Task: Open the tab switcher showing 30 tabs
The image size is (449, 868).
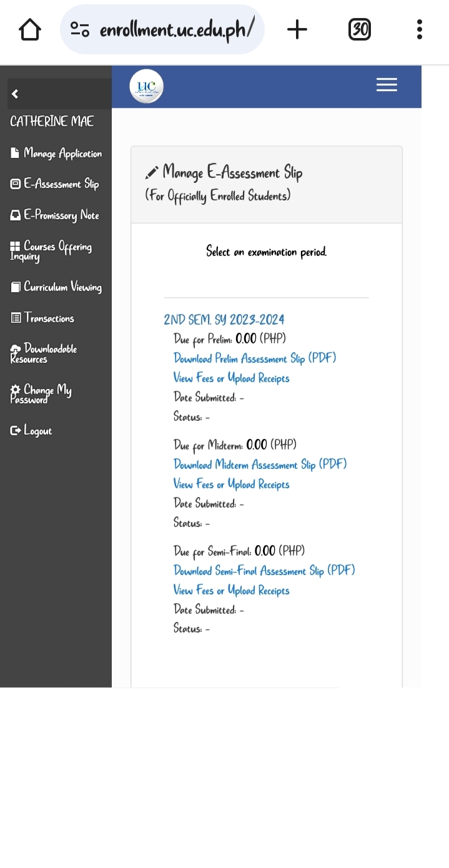Action: [x=359, y=29]
